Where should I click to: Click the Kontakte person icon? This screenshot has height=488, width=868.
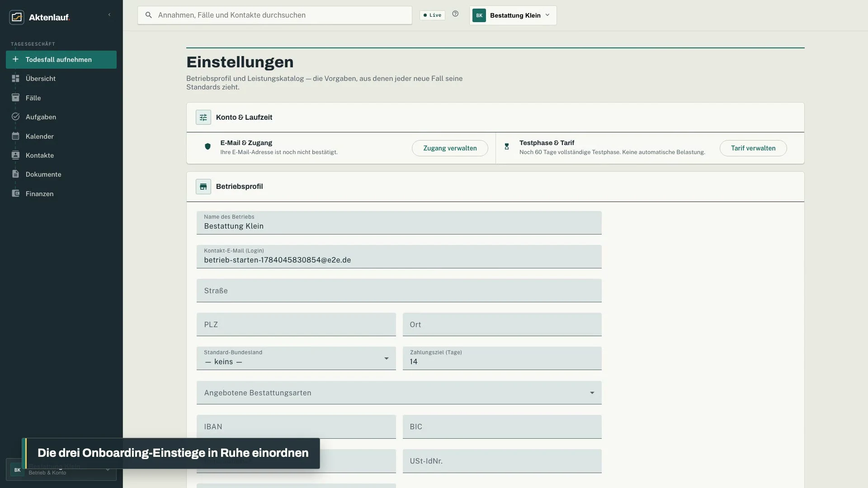tap(15, 155)
